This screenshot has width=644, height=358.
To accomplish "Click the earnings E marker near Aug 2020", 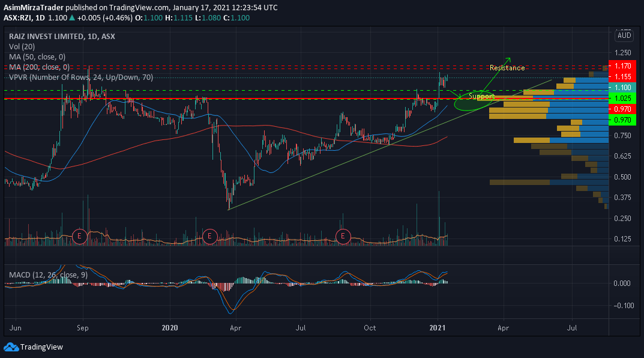I will point(343,236).
